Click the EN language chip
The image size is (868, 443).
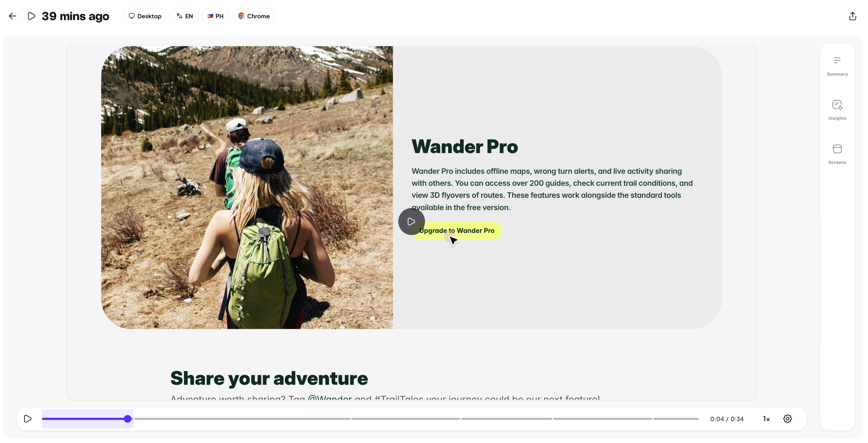[184, 16]
